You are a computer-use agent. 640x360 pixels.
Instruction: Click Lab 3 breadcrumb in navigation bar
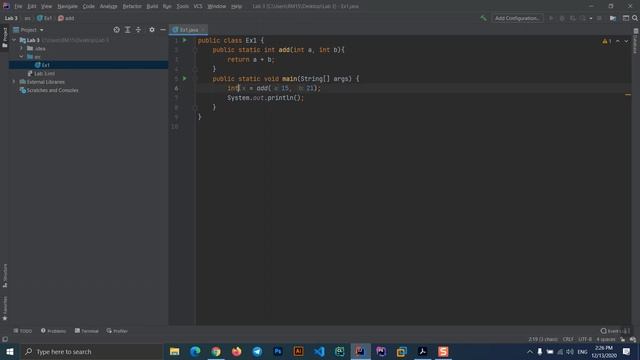click(11, 18)
